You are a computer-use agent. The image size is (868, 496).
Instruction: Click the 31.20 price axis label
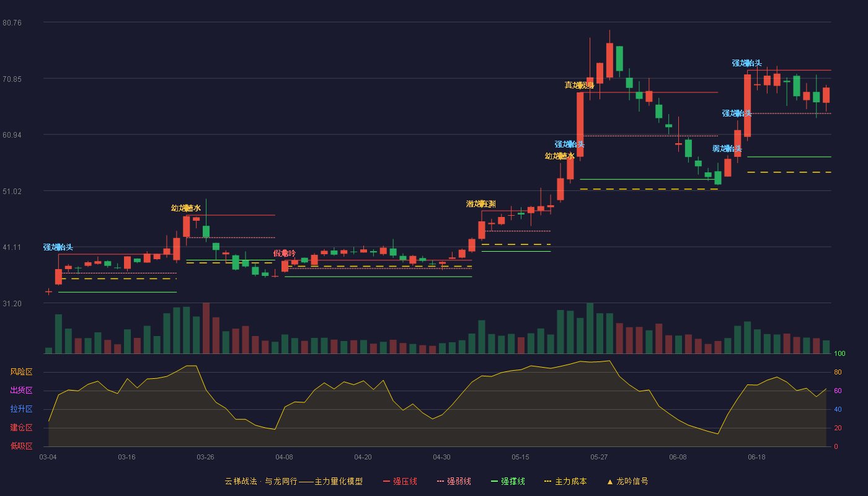tap(12, 304)
